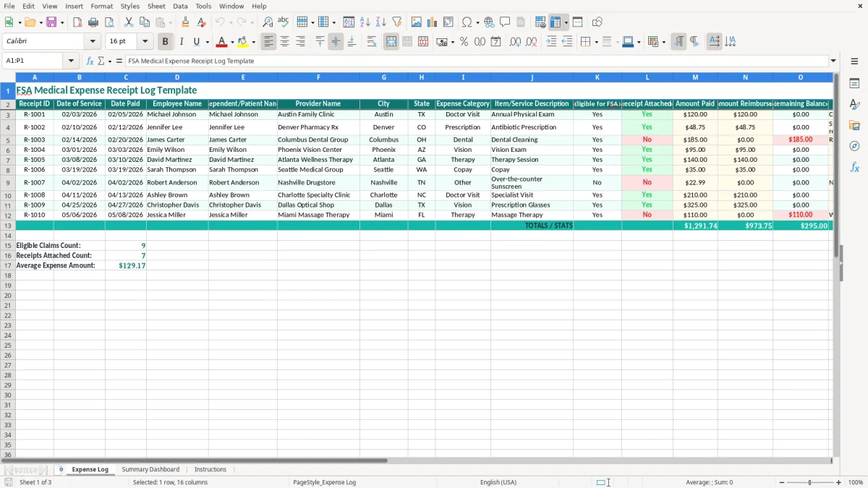Toggle Merge and Center Cells
Image resolution: width=868 pixels, height=488 pixels.
click(x=391, y=42)
